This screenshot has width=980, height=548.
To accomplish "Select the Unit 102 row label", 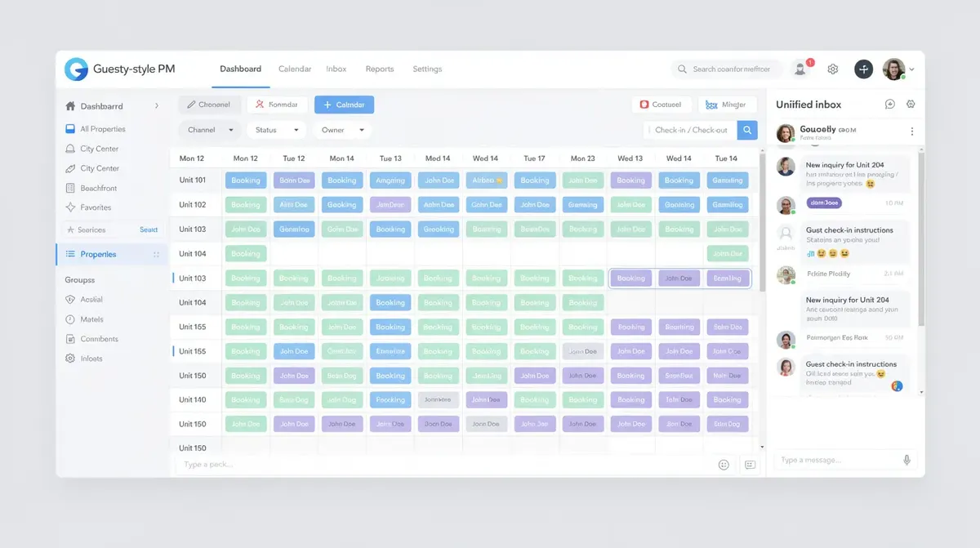I will (x=193, y=205).
